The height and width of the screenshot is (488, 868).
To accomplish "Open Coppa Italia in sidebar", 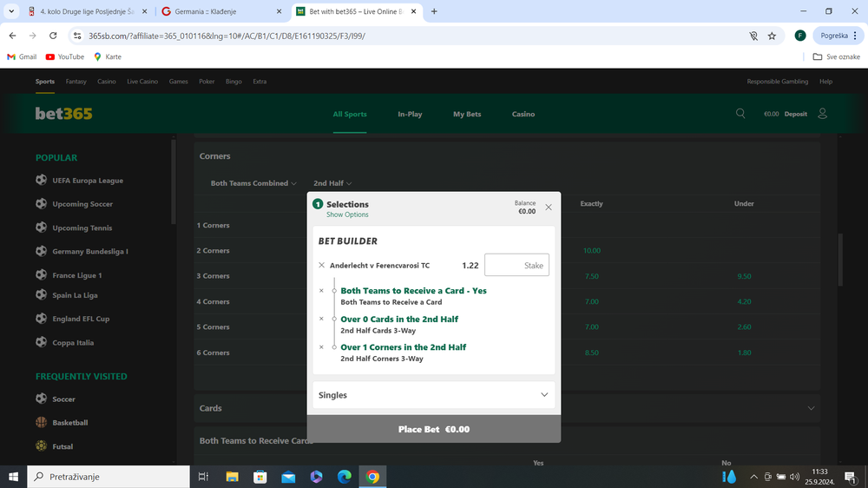I will (x=73, y=342).
